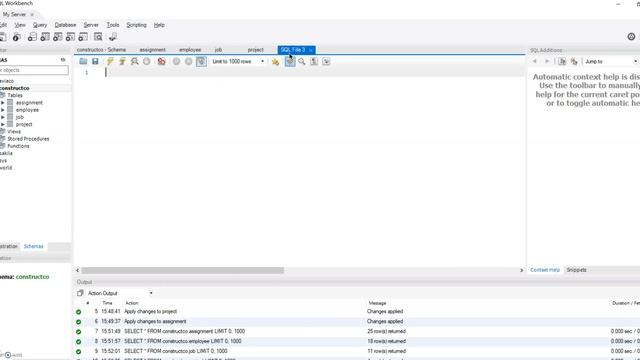Open the Server menu
Screen dimensions: 640x360
[x=91, y=25]
